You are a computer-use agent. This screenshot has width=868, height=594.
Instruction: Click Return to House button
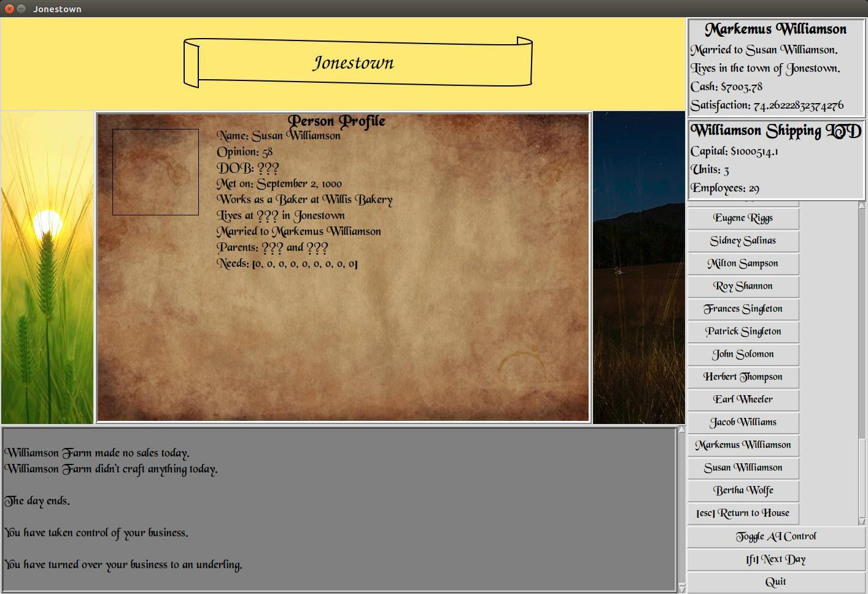pos(743,513)
